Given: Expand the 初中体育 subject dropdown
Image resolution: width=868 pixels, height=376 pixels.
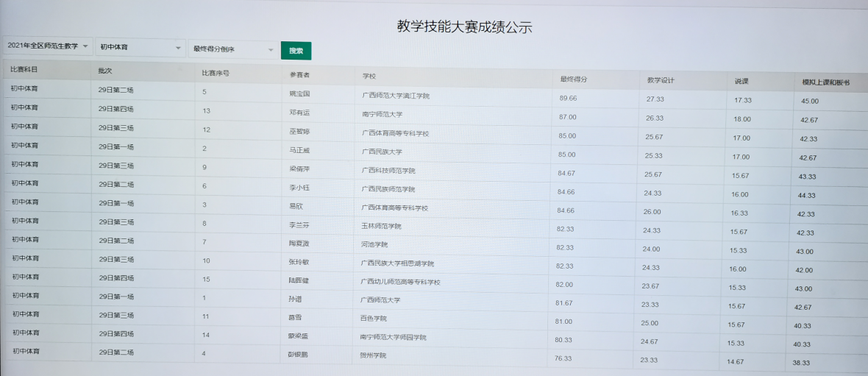Looking at the screenshot, I should pos(140,48).
